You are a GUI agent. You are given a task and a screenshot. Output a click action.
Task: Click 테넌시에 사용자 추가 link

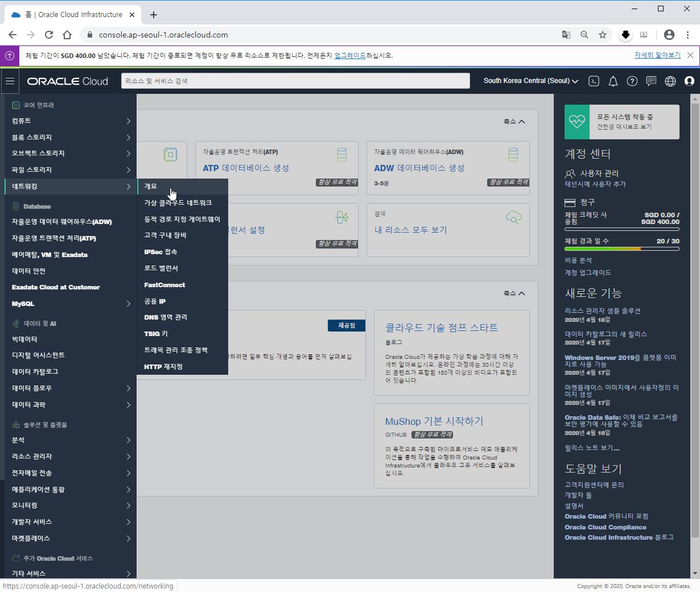point(595,184)
